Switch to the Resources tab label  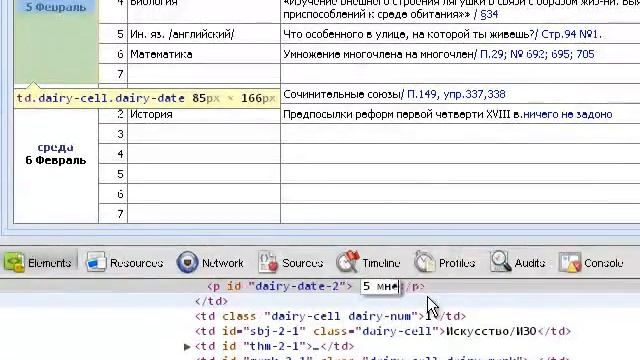(x=136, y=263)
